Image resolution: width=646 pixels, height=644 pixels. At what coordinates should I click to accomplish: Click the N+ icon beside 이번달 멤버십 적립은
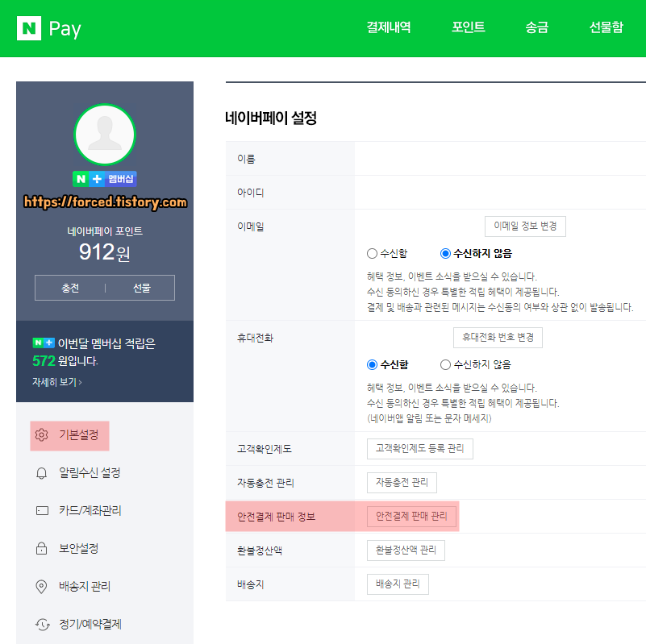point(44,343)
